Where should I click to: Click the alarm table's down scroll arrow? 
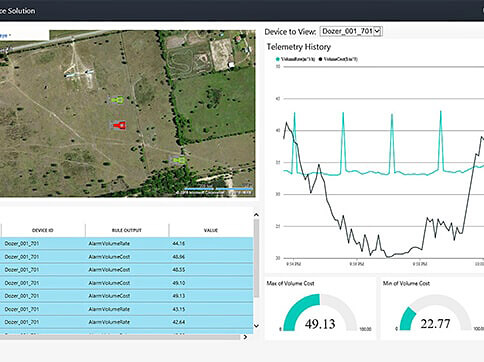(256, 326)
